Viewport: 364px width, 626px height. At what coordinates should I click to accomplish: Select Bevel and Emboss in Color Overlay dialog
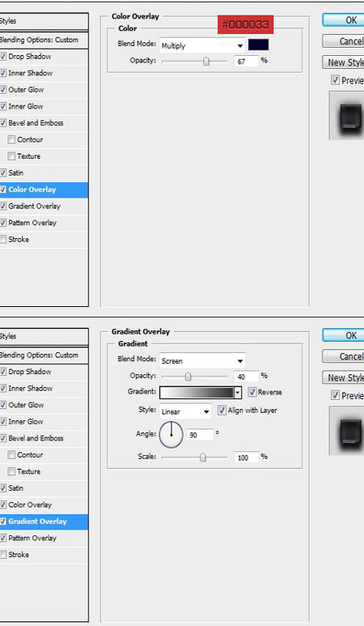pyautogui.click(x=43, y=123)
